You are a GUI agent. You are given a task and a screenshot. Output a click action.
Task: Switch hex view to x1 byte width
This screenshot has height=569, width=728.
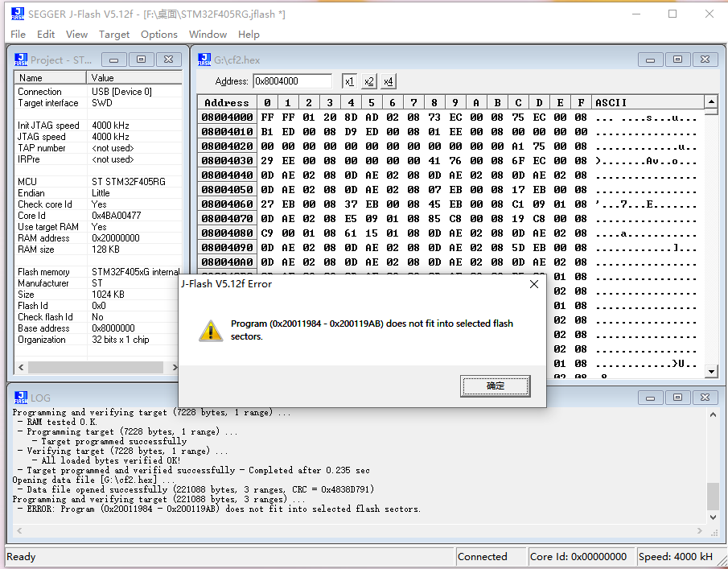click(349, 81)
